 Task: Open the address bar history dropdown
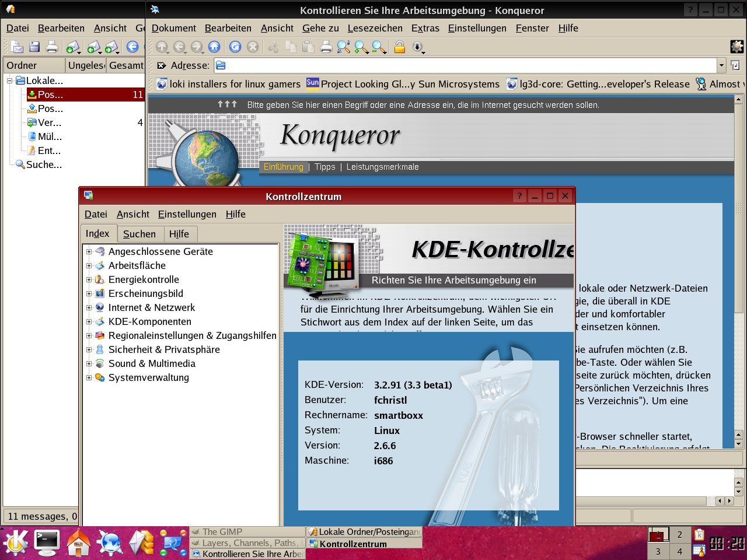coord(721,65)
